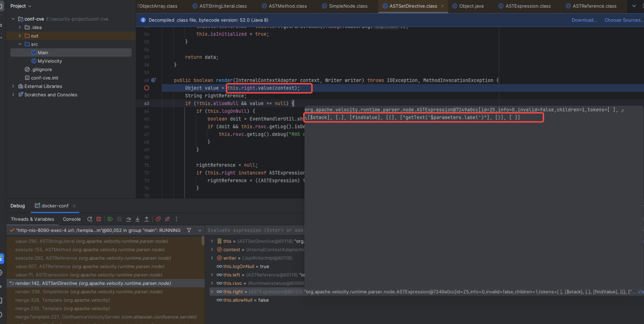Click the Rerun debug icon
The width and height of the screenshot is (644, 324).
click(x=90, y=219)
